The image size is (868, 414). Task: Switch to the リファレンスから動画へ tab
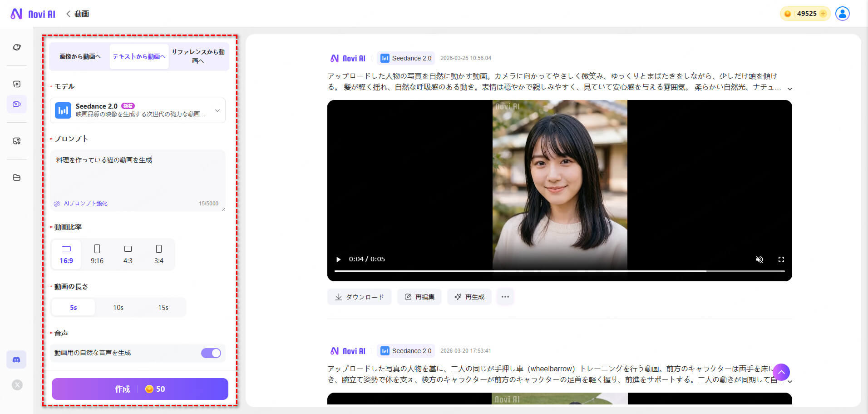pyautogui.click(x=198, y=56)
